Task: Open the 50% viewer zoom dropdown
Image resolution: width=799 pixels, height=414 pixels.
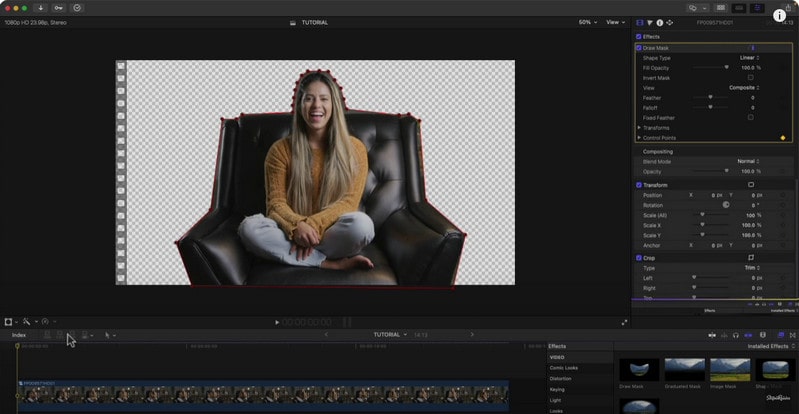Action: click(588, 22)
